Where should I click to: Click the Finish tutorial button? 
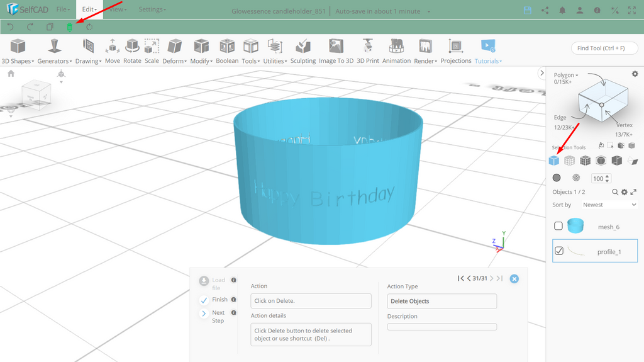tap(213, 300)
